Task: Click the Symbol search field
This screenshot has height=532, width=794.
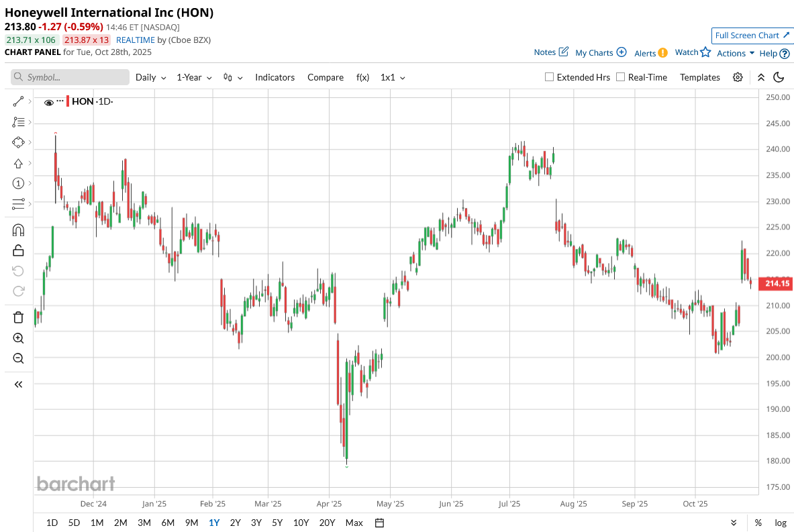Action: (x=70, y=77)
